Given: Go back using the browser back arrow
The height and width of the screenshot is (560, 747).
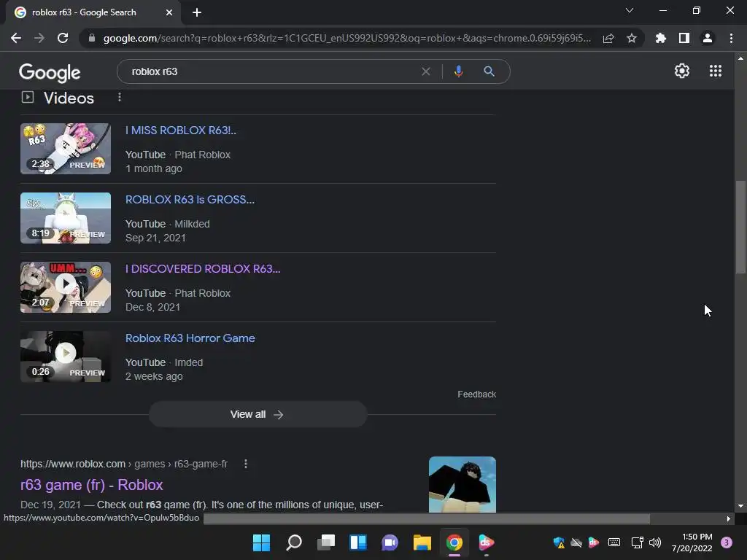Looking at the screenshot, I should pyautogui.click(x=16, y=38).
